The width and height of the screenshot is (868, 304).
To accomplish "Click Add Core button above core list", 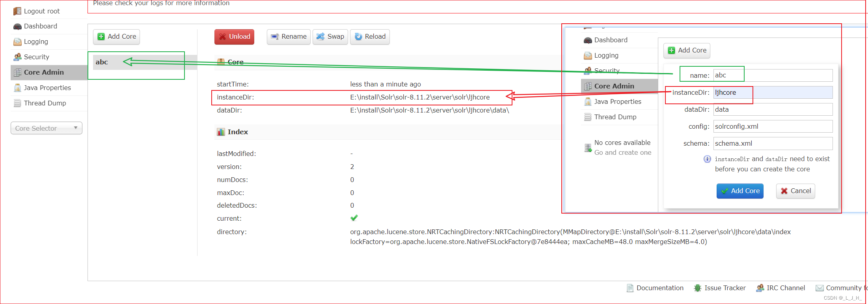I will 117,37.
